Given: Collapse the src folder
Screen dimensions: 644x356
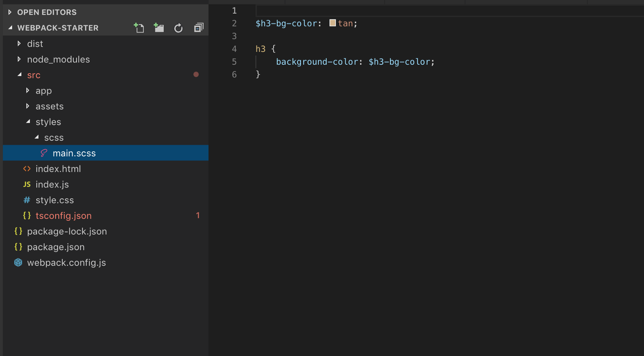Looking at the screenshot, I should point(19,75).
